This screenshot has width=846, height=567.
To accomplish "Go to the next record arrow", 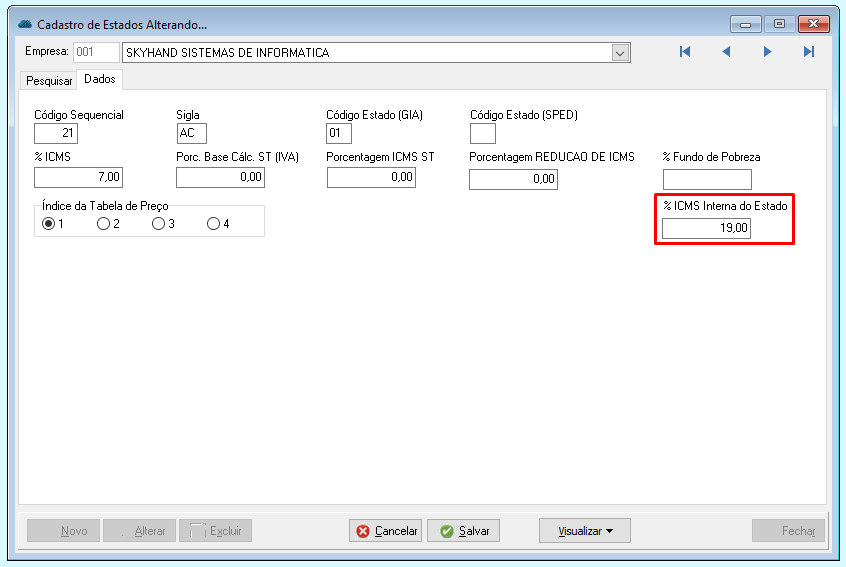I will [x=767, y=52].
